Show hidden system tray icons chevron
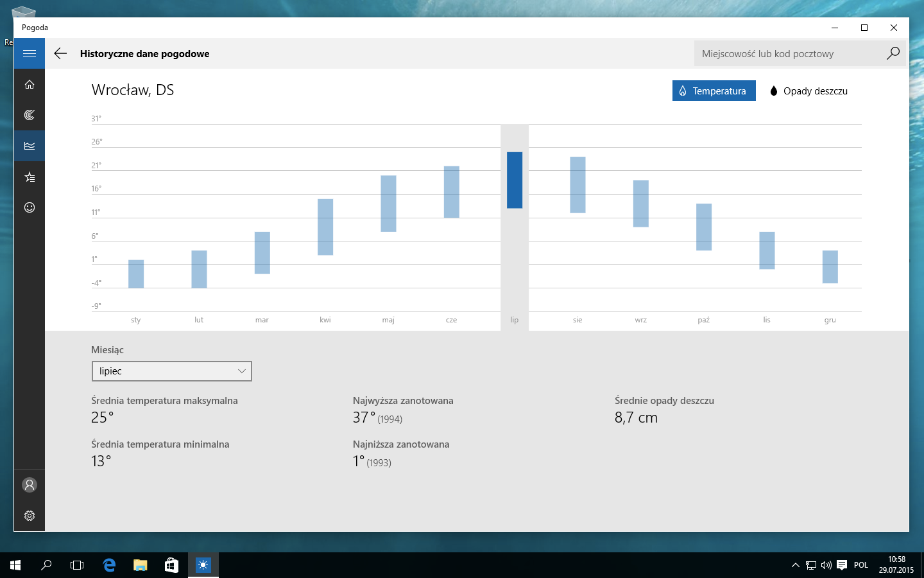This screenshot has width=924, height=578. (795, 565)
